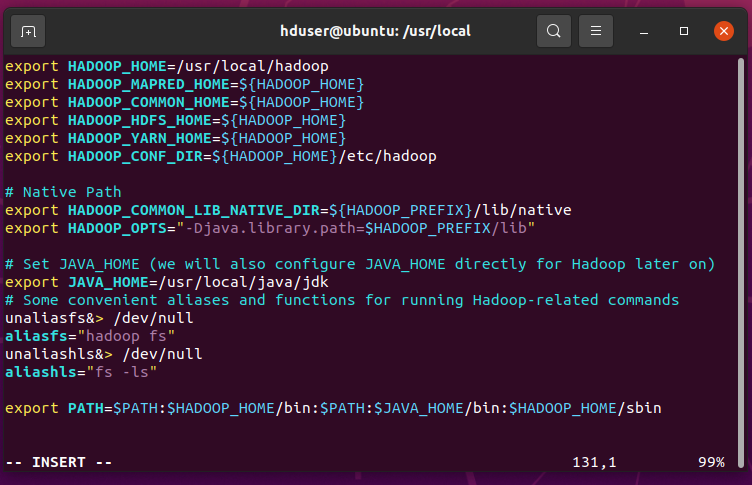Click the HADOOP_YARN_HOME export line
This screenshot has height=485, width=752.
(x=176, y=138)
